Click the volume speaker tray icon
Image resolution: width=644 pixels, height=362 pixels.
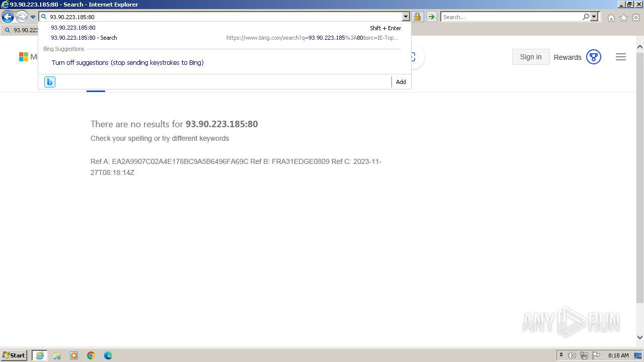click(572, 355)
